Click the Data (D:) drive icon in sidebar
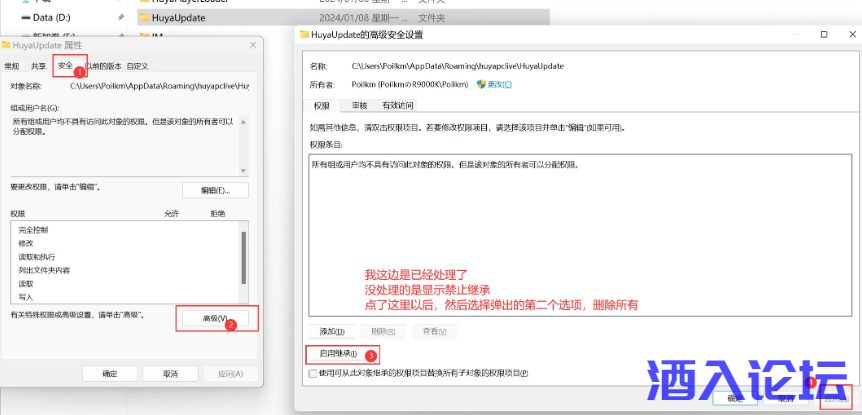The width and height of the screenshot is (862, 415). 25,17
